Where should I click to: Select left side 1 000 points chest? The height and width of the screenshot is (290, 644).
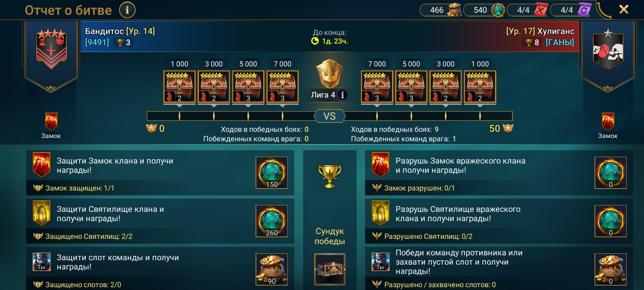180,87
